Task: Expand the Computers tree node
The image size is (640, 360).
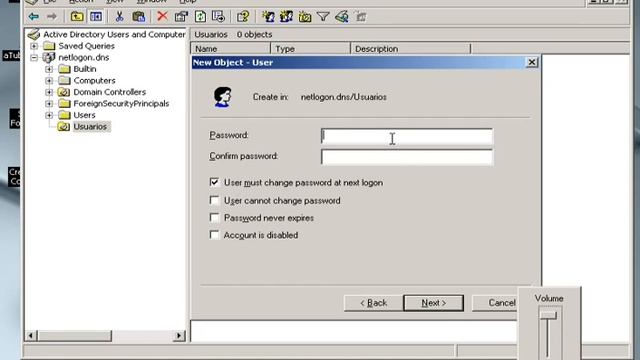Action: [x=49, y=80]
